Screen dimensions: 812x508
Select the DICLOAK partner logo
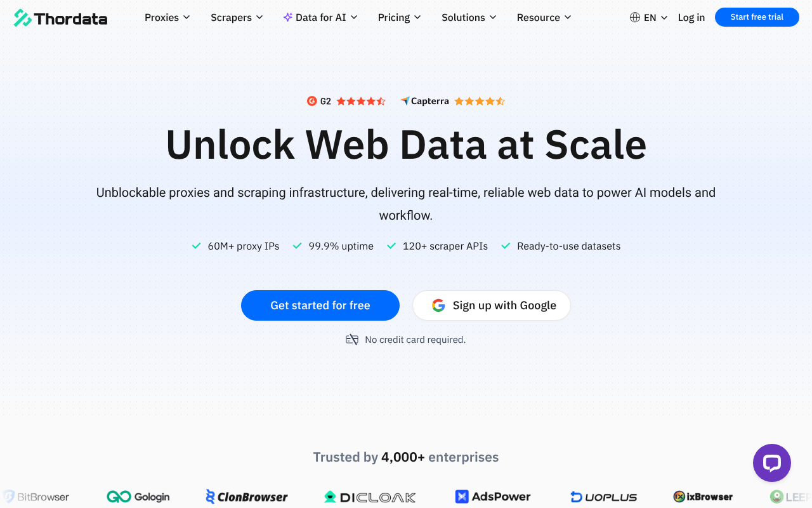coord(369,497)
